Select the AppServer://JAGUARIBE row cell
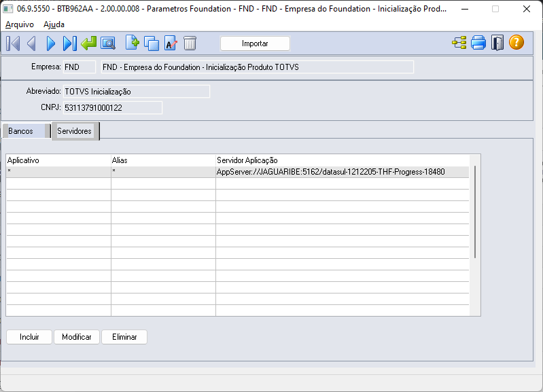The image size is (543, 392). tap(342, 172)
